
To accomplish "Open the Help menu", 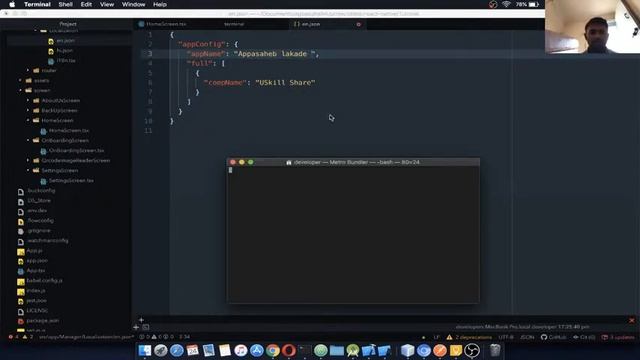I will (x=160, y=4).
